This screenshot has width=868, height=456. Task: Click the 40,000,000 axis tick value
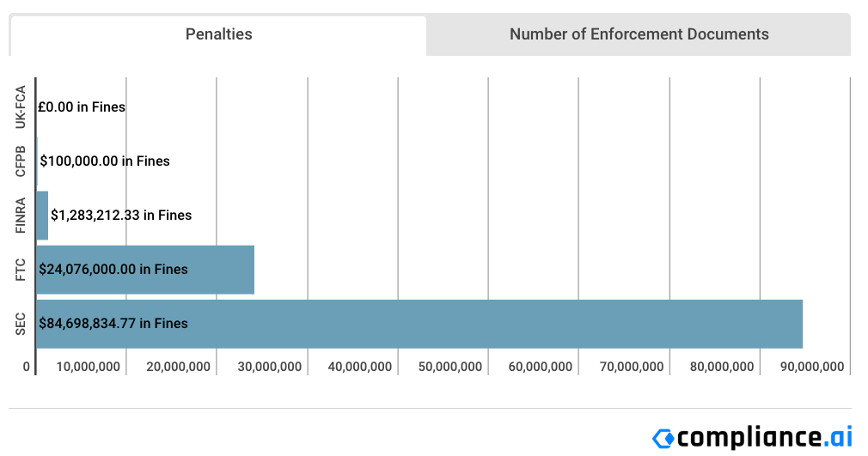[360, 367]
